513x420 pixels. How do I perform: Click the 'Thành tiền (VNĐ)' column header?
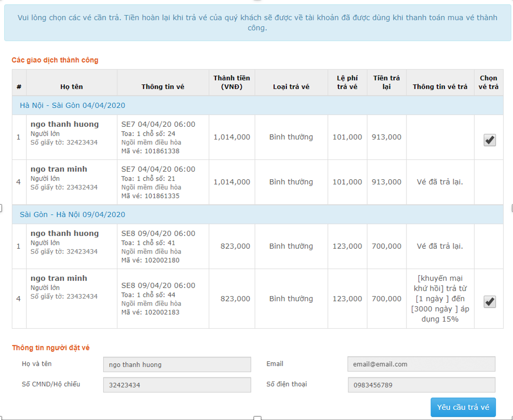pyautogui.click(x=231, y=82)
